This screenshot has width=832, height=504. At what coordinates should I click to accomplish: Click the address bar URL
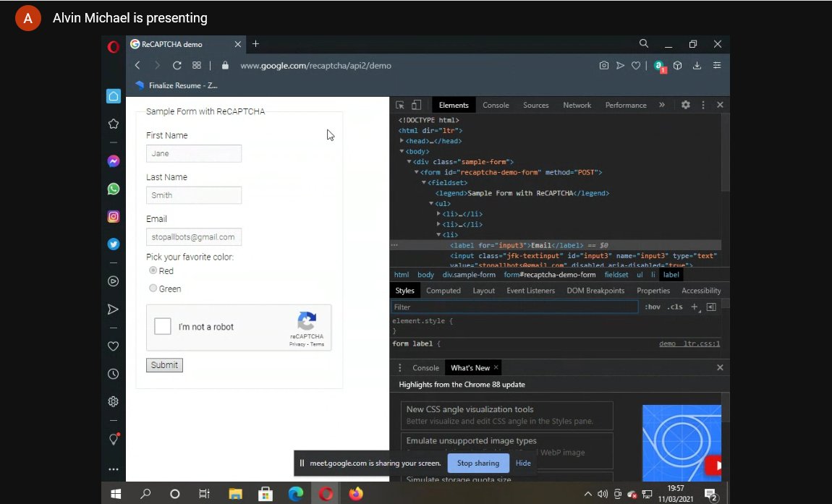[x=315, y=66]
